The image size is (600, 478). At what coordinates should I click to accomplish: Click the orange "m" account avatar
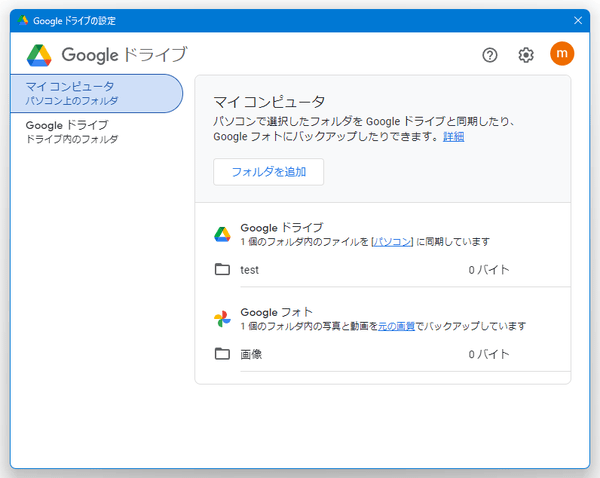coord(562,54)
